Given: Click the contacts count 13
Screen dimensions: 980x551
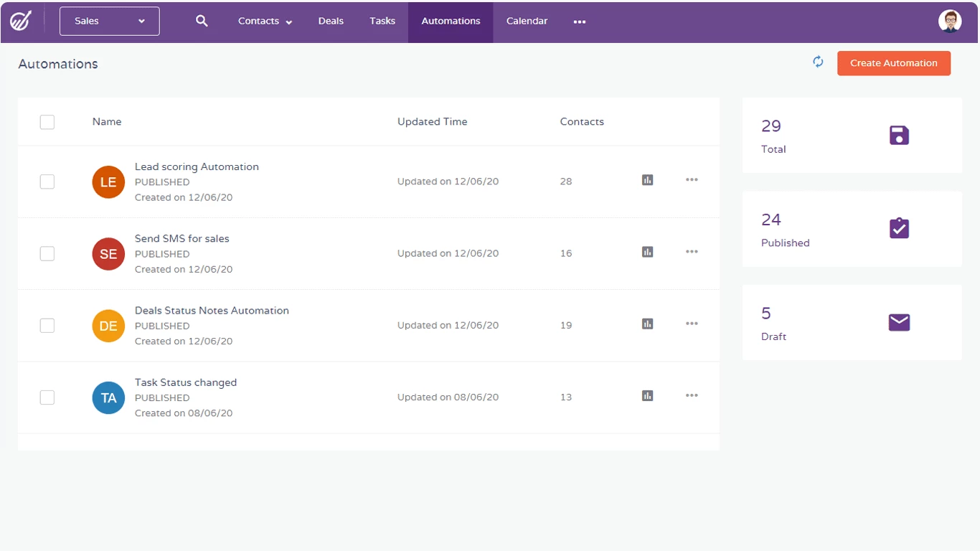Looking at the screenshot, I should (566, 397).
